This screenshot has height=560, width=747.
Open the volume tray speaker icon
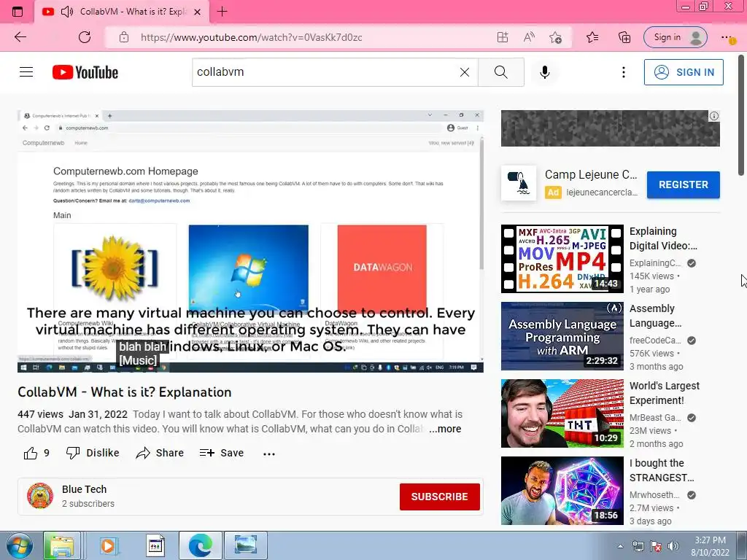pos(673,546)
